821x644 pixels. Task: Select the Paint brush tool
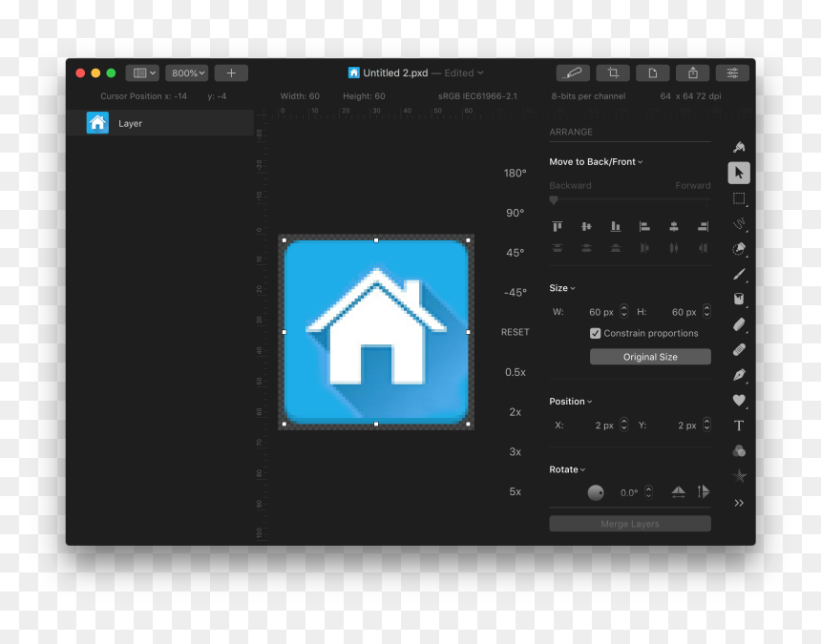[739, 274]
